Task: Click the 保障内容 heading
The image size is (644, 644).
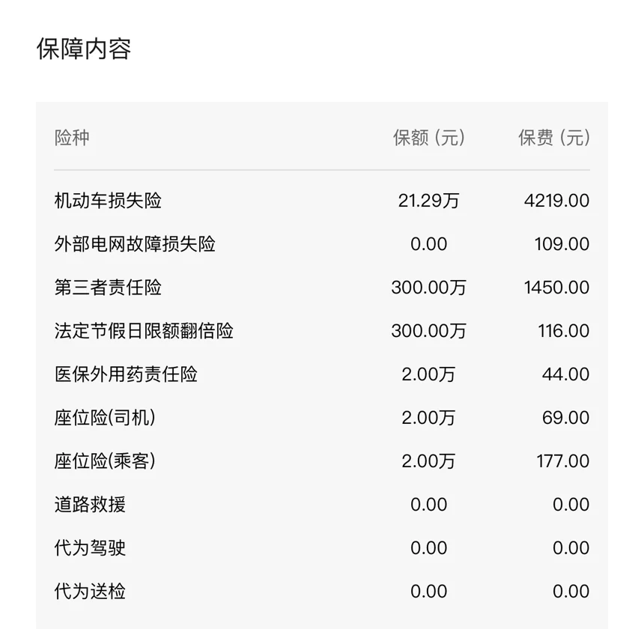Action: (84, 49)
